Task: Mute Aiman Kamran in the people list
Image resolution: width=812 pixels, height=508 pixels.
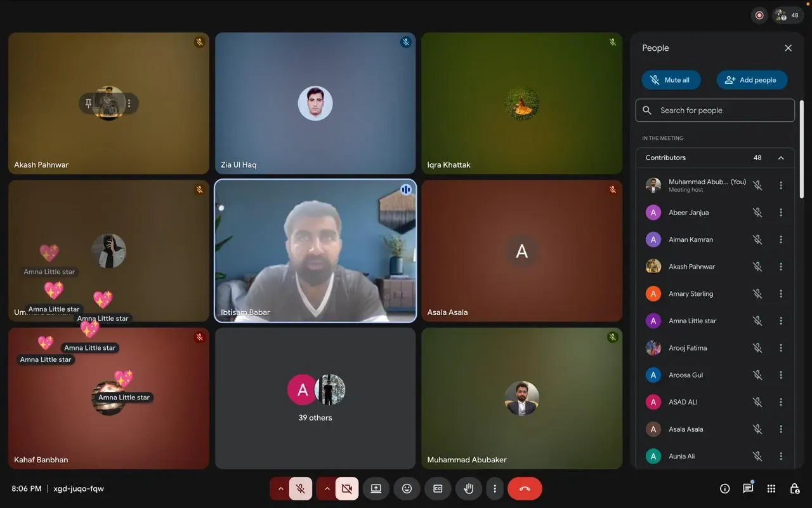Action: click(757, 239)
